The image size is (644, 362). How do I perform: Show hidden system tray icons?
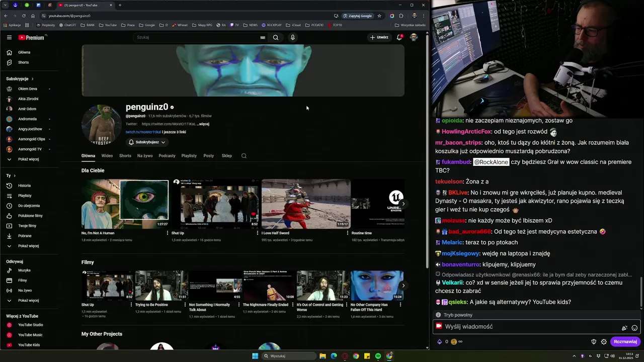point(575,356)
